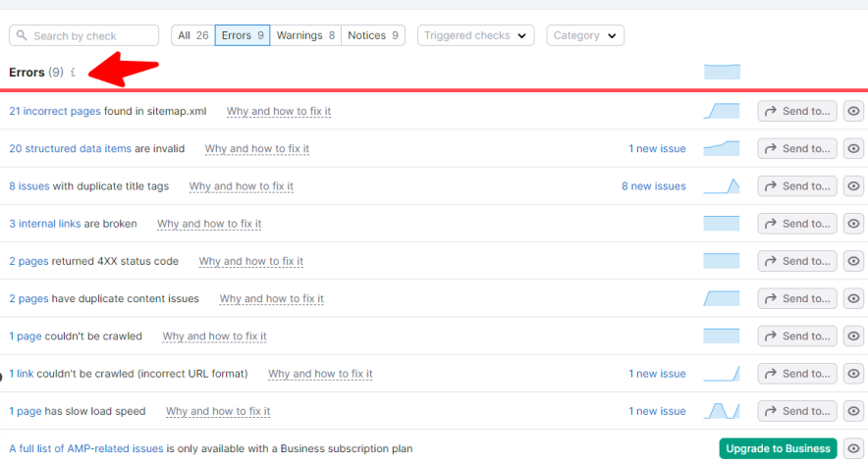Hide the incorrect sitemap pages issue with eye icon
This screenshot has width=868, height=465.
(854, 111)
